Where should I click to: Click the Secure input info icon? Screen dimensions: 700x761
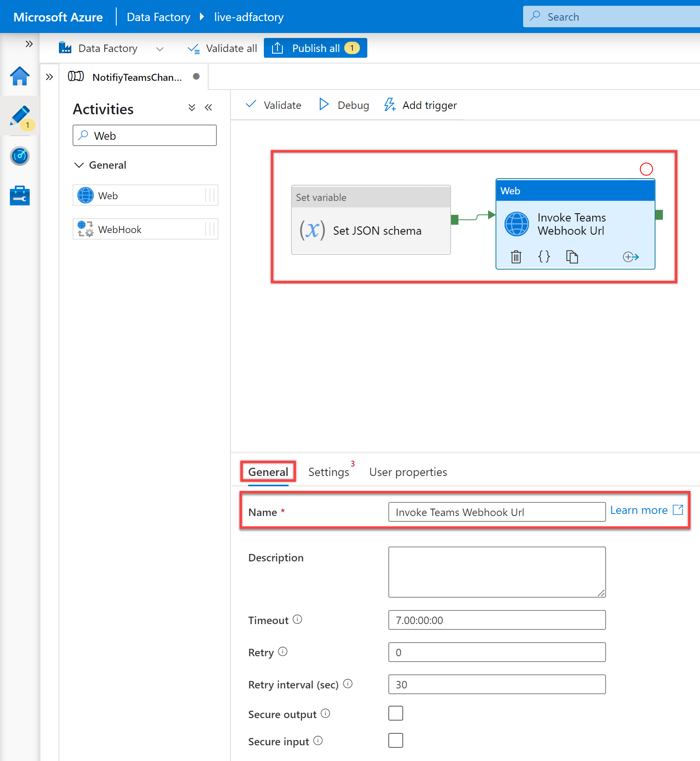(318, 741)
